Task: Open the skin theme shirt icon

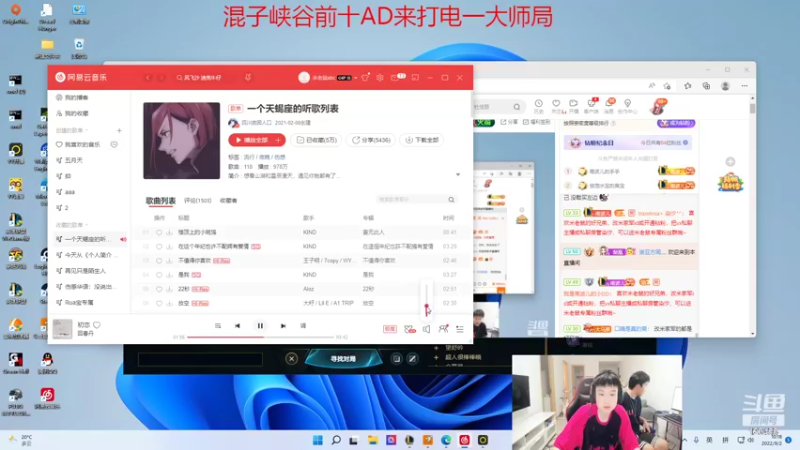Action: coord(365,78)
